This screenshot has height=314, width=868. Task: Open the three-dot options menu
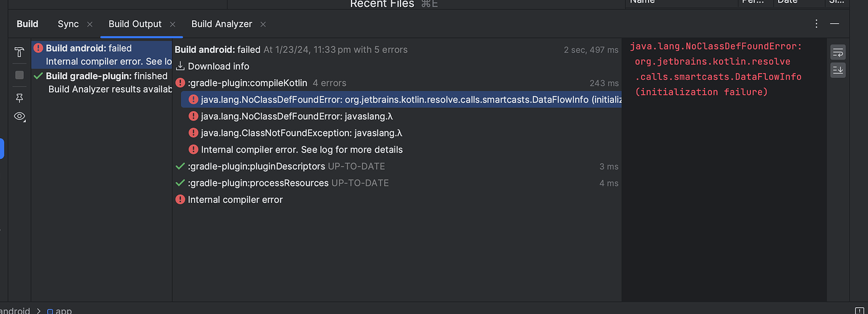tap(816, 24)
